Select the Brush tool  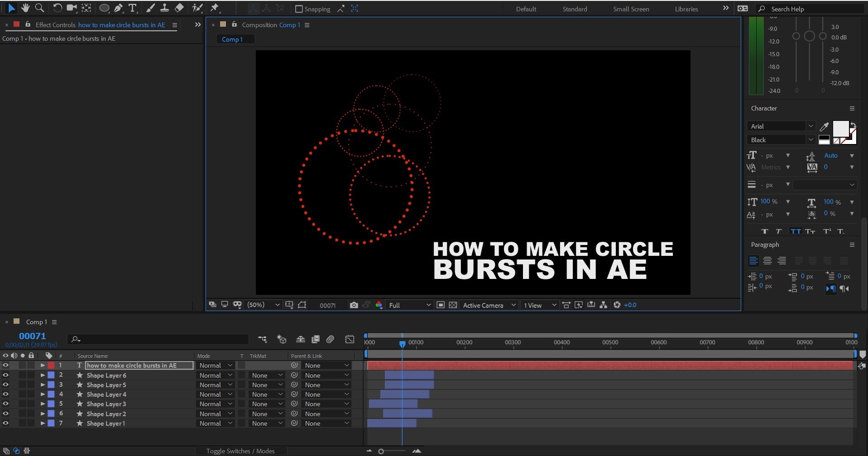pos(151,8)
